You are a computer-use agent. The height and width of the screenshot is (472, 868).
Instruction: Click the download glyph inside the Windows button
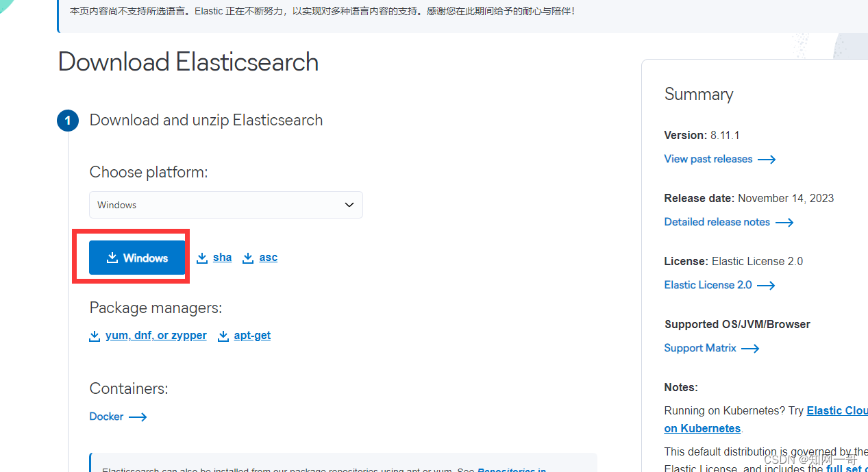click(112, 258)
